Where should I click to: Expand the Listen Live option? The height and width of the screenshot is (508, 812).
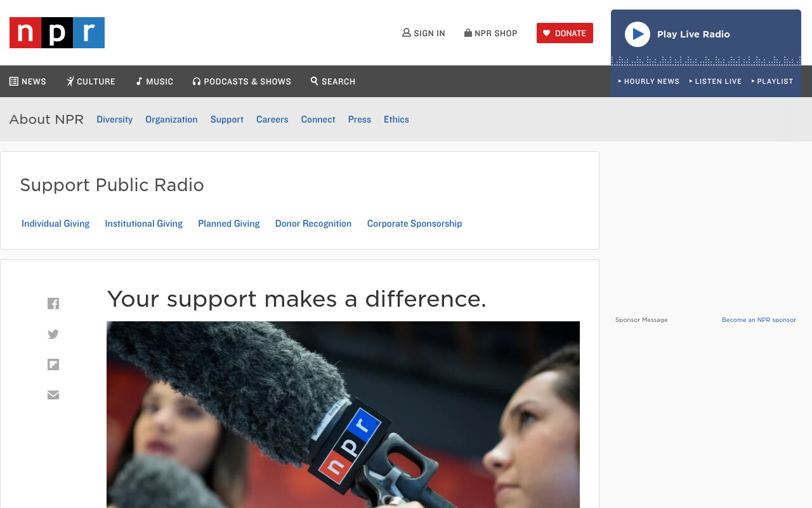[x=716, y=81]
